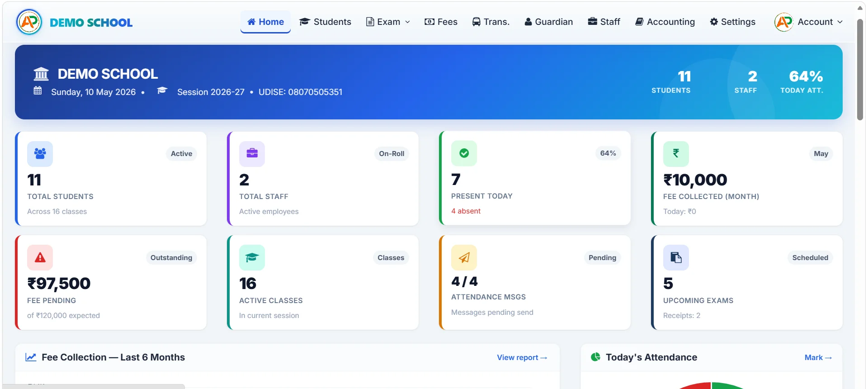Open the Staff menu item
The height and width of the screenshot is (389, 868).
pos(604,22)
